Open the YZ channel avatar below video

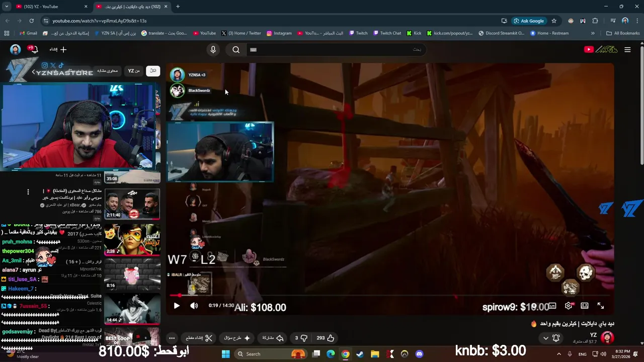click(607, 338)
